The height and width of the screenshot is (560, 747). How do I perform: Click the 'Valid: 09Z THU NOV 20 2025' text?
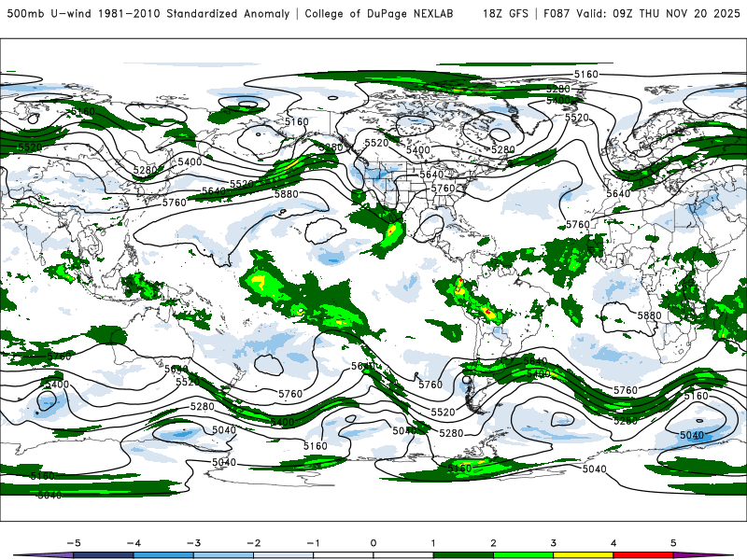point(658,13)
